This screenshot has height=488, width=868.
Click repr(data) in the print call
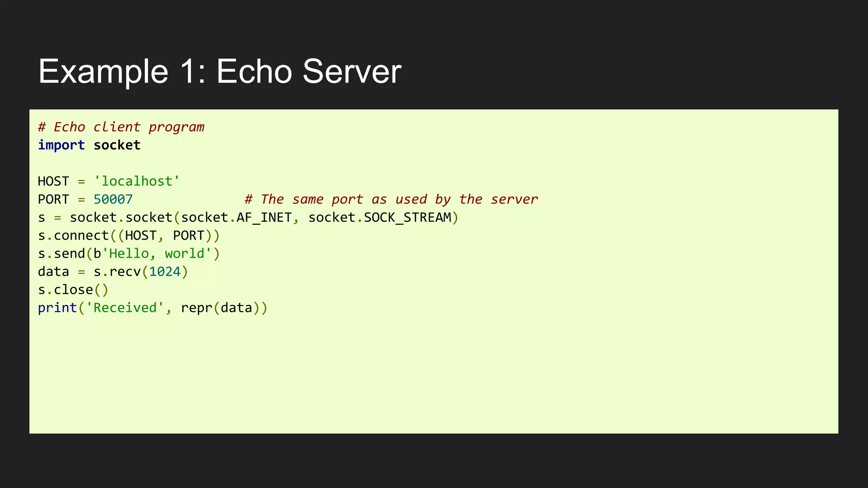220,308
